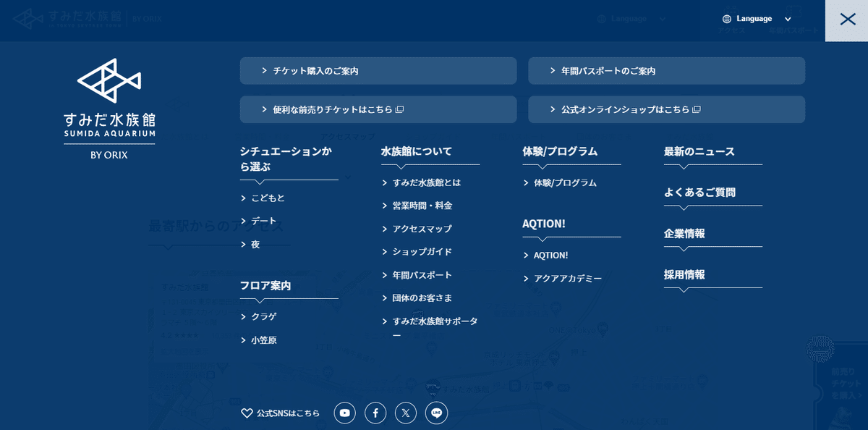Close the menu overlay with the X button
868x430 pixels.
tap(847, 20)
